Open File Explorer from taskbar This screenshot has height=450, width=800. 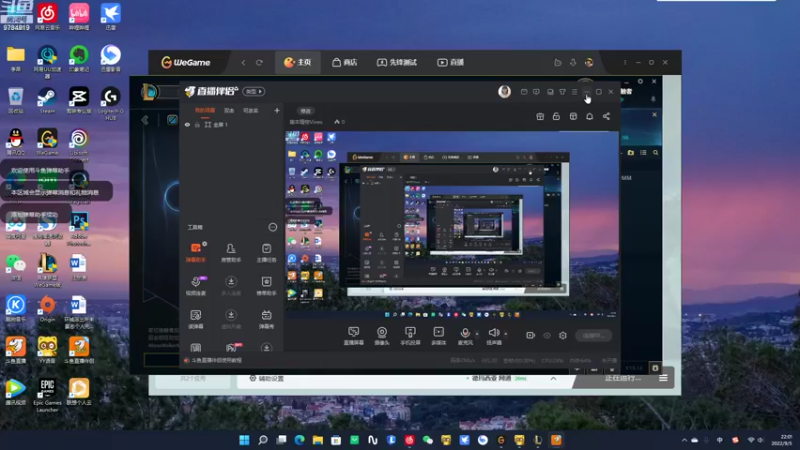point(318,440)
